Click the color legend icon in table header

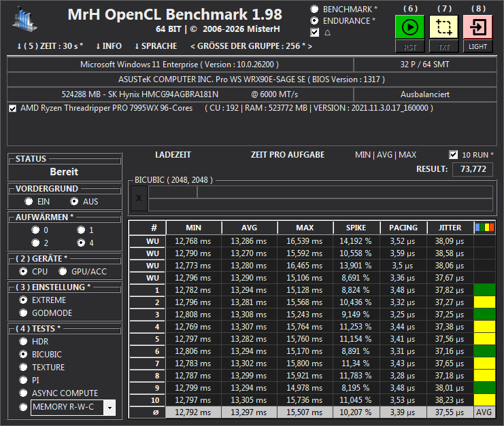pos(485,228)
